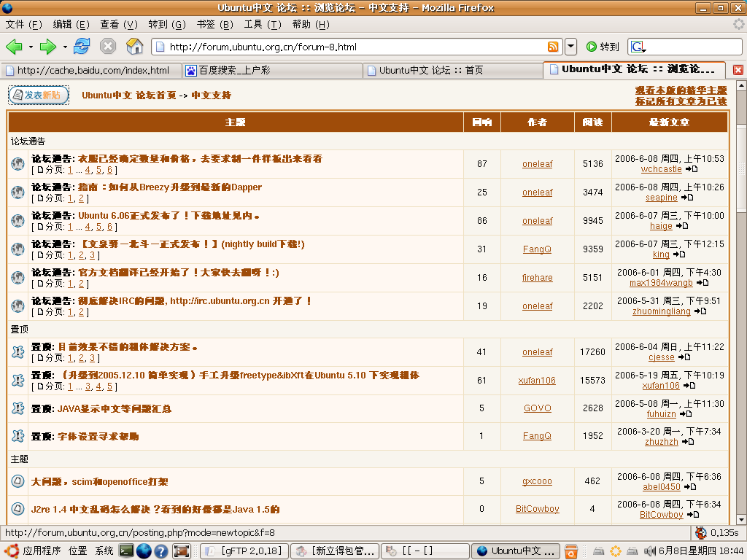Screen dimensions: 747x560
Task: Expand the address bar URL history dropdown
Action: tap(570, 47)
